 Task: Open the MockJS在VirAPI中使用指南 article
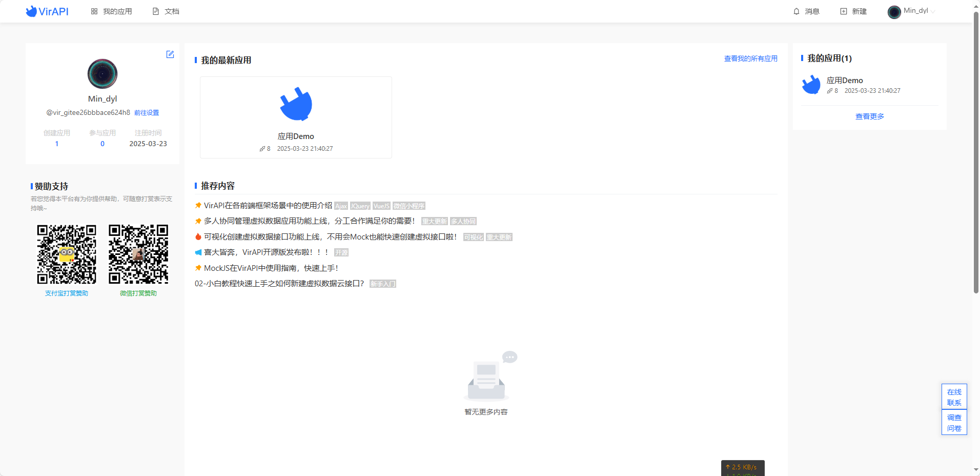[x=271, y=268]
